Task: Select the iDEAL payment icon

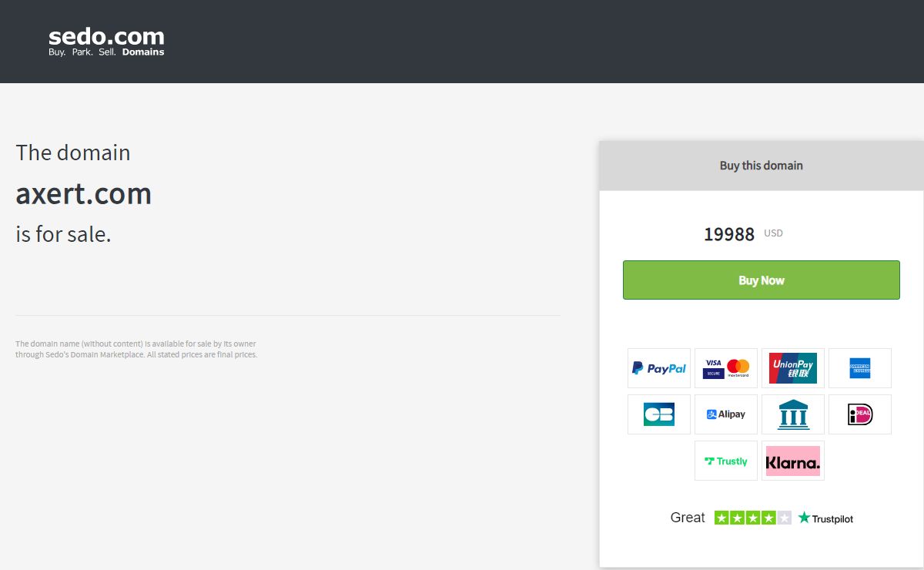Action: click(x=860, y=414)
